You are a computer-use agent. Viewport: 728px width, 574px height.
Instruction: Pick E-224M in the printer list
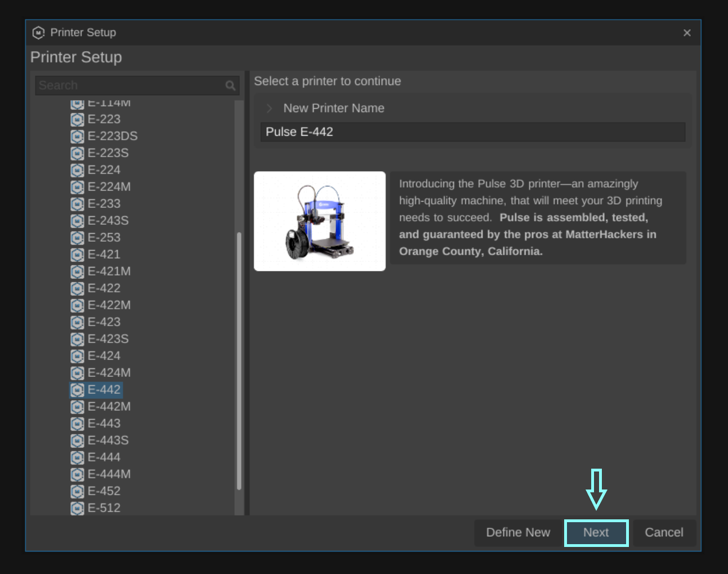coord(109,187)
